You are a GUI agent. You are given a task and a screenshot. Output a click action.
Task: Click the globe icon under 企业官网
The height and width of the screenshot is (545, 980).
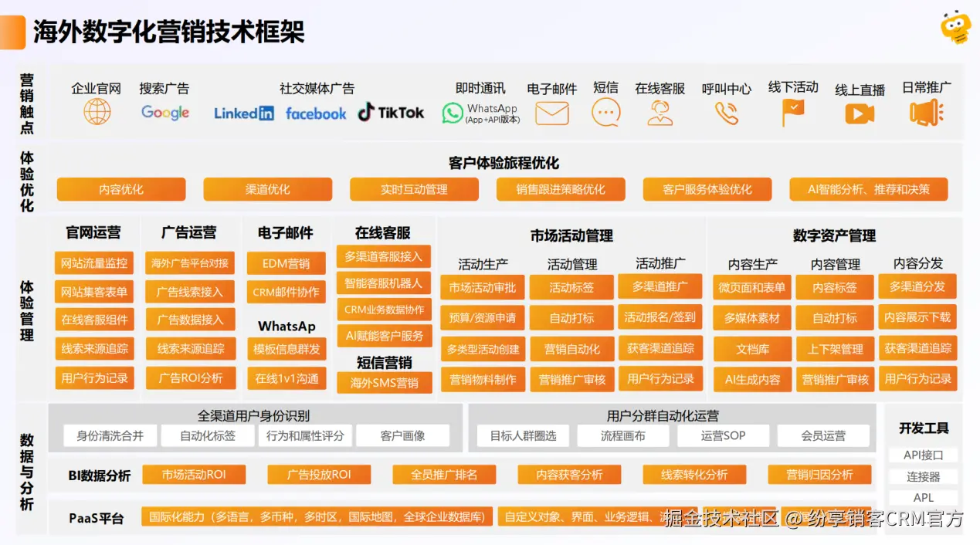tap(97, 113)
